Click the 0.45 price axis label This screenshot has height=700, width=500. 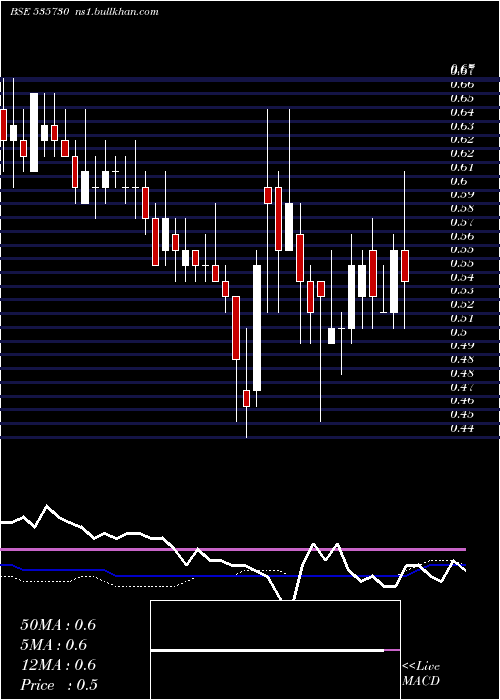pos(462,414)
